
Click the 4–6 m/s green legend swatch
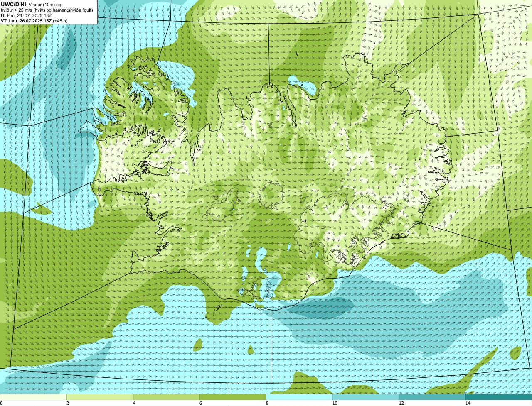pos(166,397)
